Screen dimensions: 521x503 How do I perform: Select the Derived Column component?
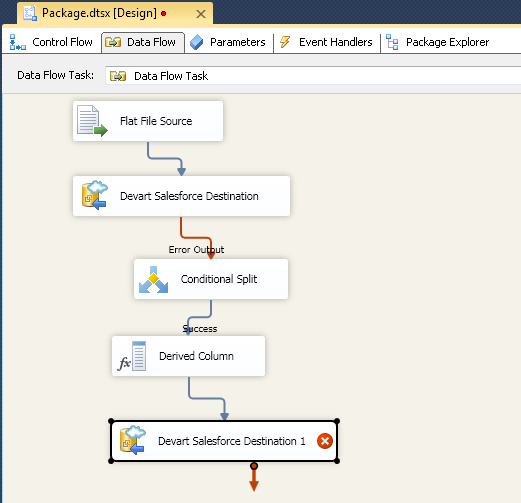(188, 356)
